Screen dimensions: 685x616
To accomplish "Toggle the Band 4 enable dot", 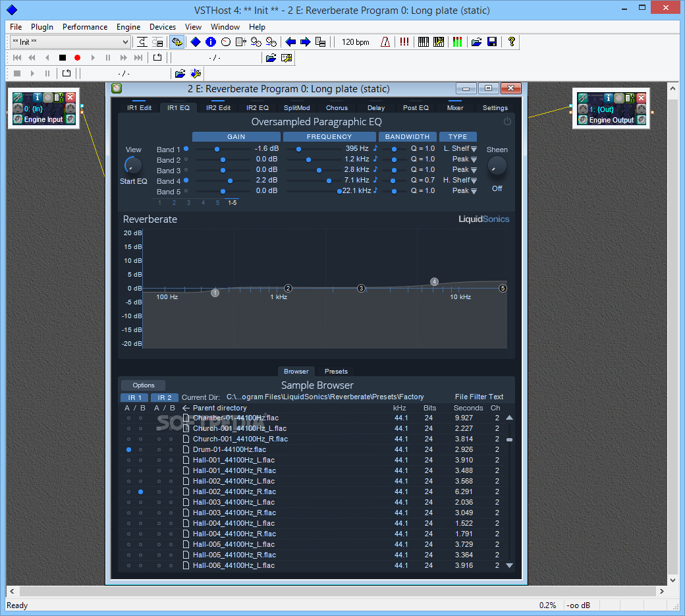I will point(186,181).
